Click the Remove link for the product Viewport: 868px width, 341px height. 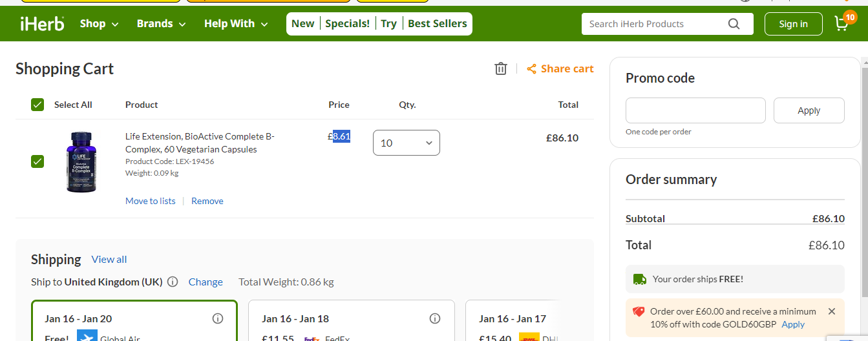[207, 201]
